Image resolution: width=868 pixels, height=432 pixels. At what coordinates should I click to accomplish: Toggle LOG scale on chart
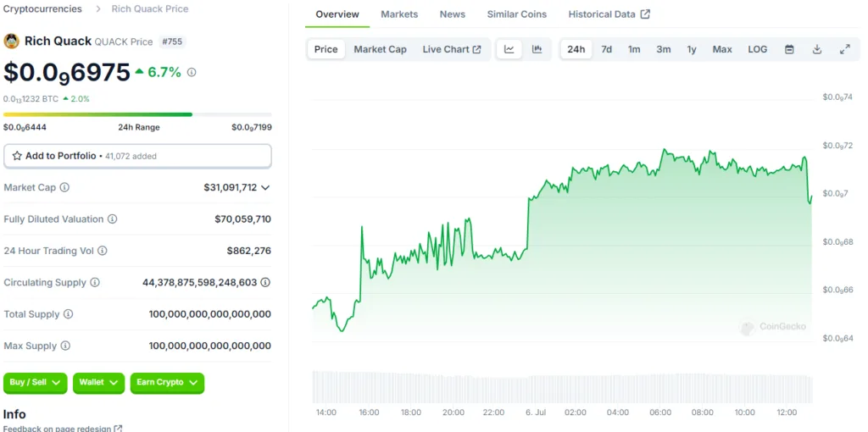pyautogui.click(x=758, y=49)
